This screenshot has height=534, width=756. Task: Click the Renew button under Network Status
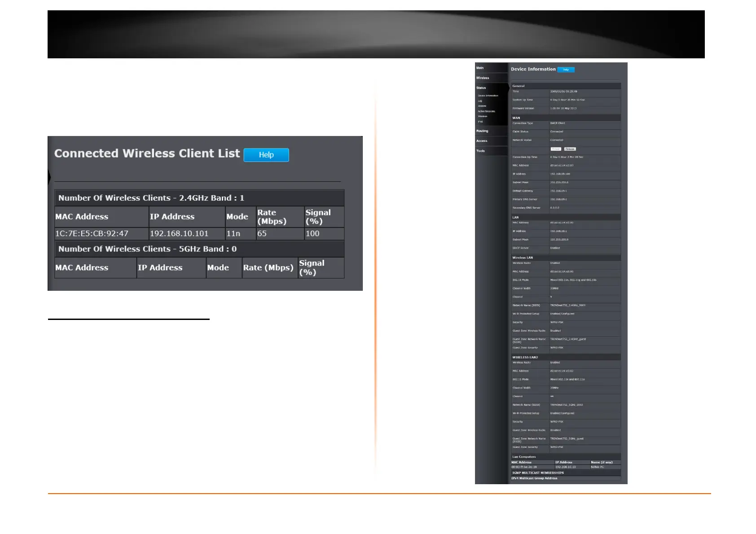coord(556,149)
